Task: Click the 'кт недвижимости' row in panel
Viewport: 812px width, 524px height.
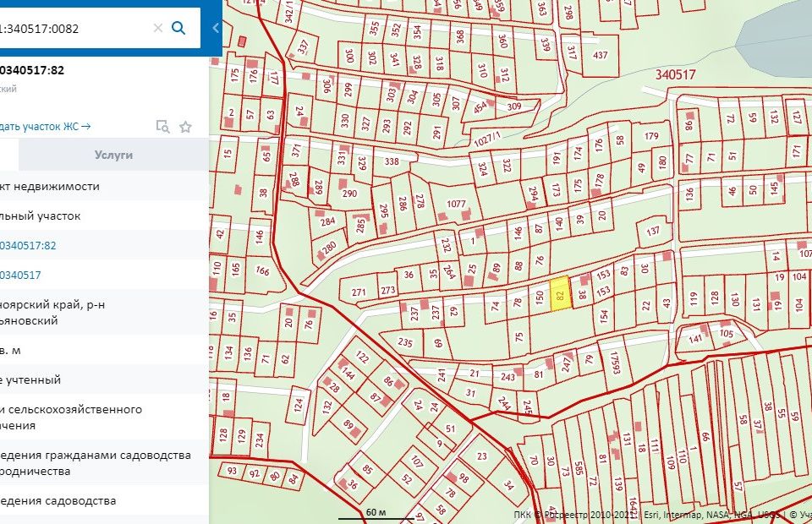Action: coord(104,186)
